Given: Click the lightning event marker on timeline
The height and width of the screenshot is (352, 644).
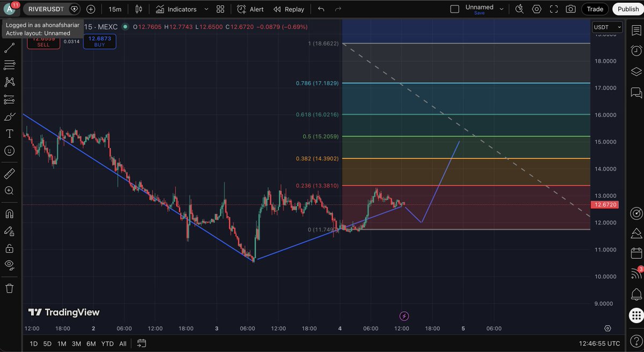Looking at the screenshot, I should pos(405,316).
